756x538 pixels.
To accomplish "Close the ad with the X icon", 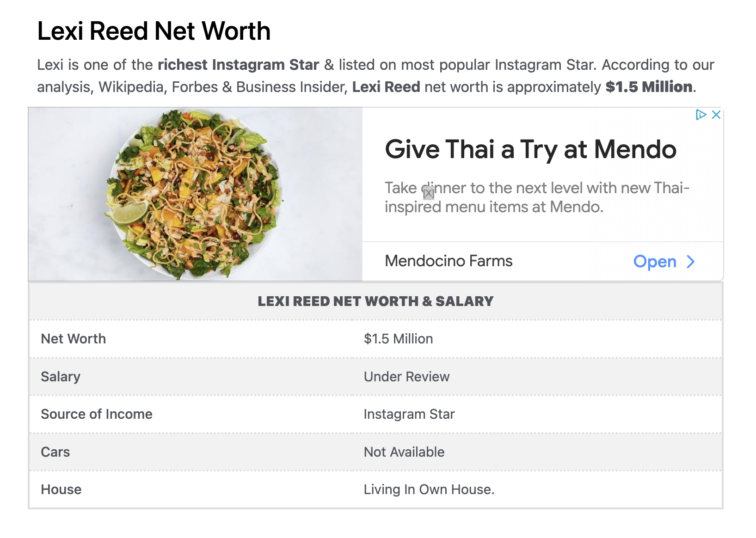I will (716, 115).
